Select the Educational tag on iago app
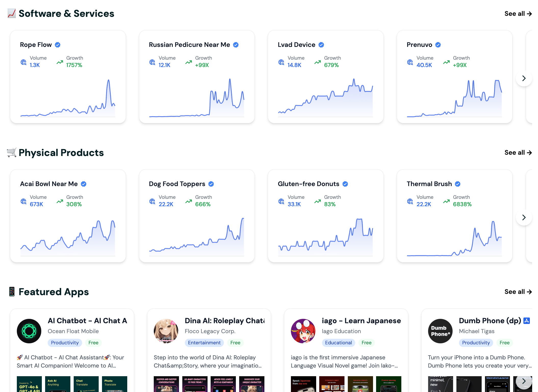Screen dimensions: 538x392 pyautogui.click(x=338, y=343)
